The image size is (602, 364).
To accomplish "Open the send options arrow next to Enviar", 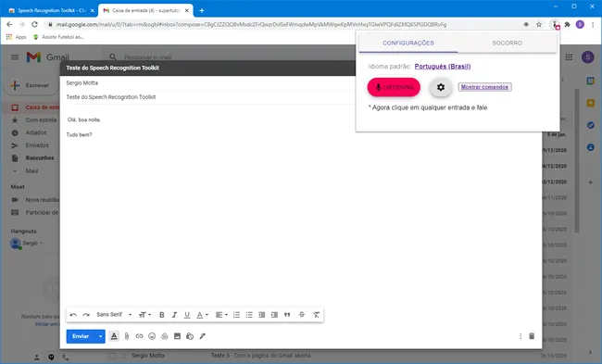I will [101, 336].
